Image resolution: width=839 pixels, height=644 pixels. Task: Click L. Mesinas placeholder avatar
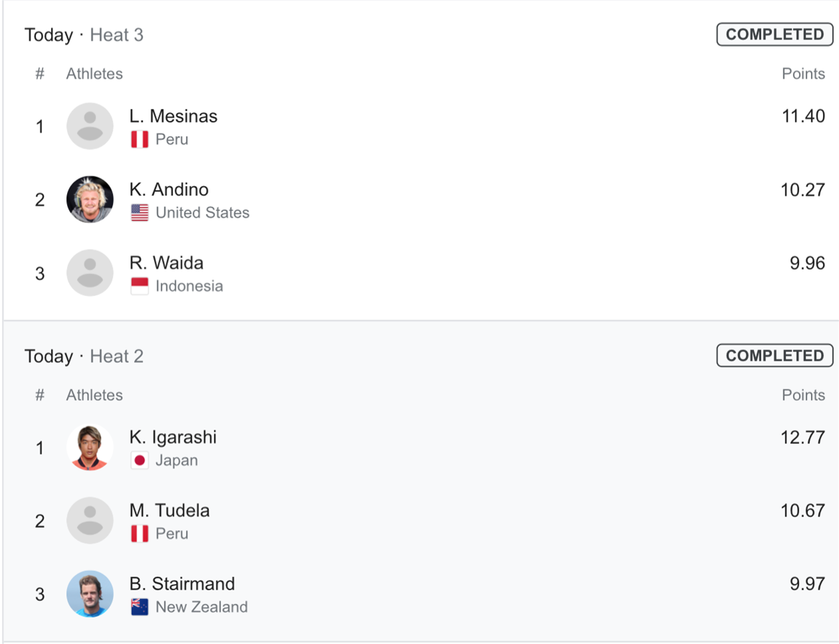click(90, 126)
